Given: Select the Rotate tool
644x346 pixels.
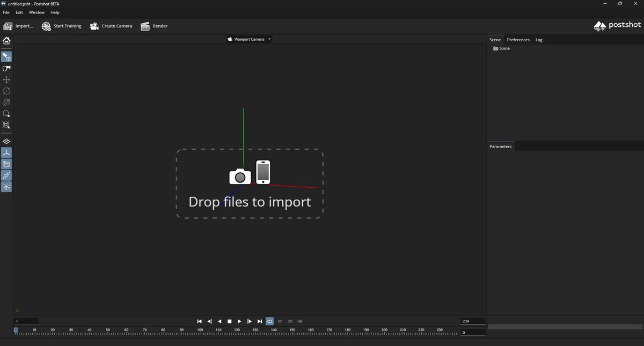Looking at the screenshot, I should pos(6,91).
